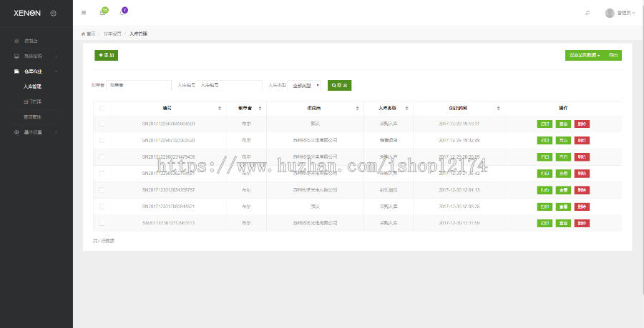644x328 pixels.
Task: Check the row created at 2017-12-29 20:25:09
Action: pyautogui.click(x=102, y=156)
